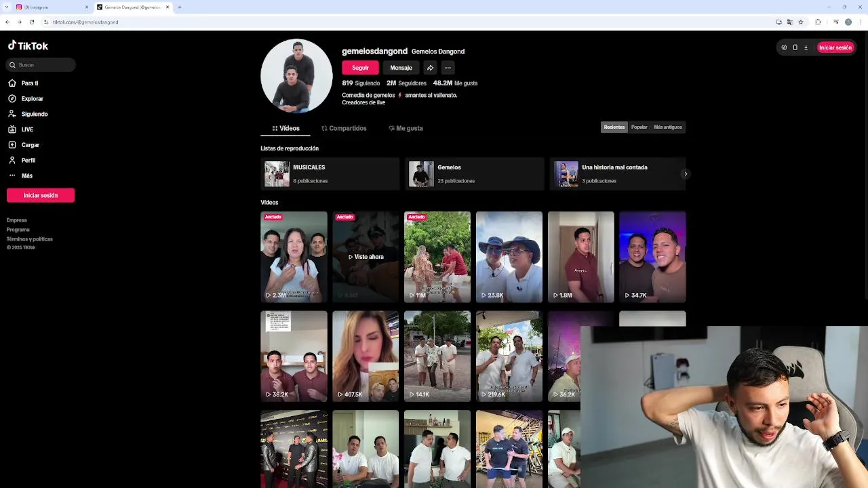Click the translate page icon in address bar
The height and width of the screenshot is (488, 868).
point(789,22)
